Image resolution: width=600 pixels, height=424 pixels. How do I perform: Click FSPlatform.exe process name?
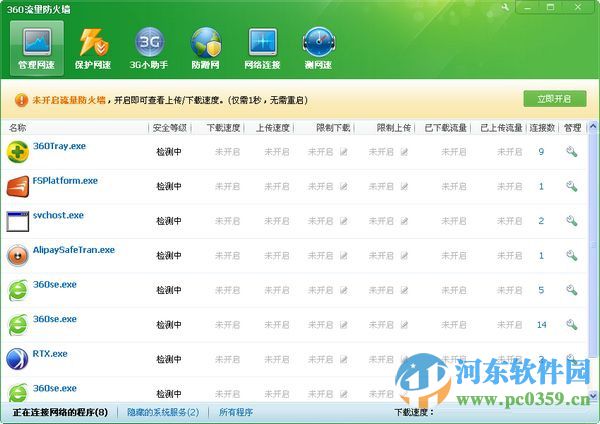tap(65, 181)
